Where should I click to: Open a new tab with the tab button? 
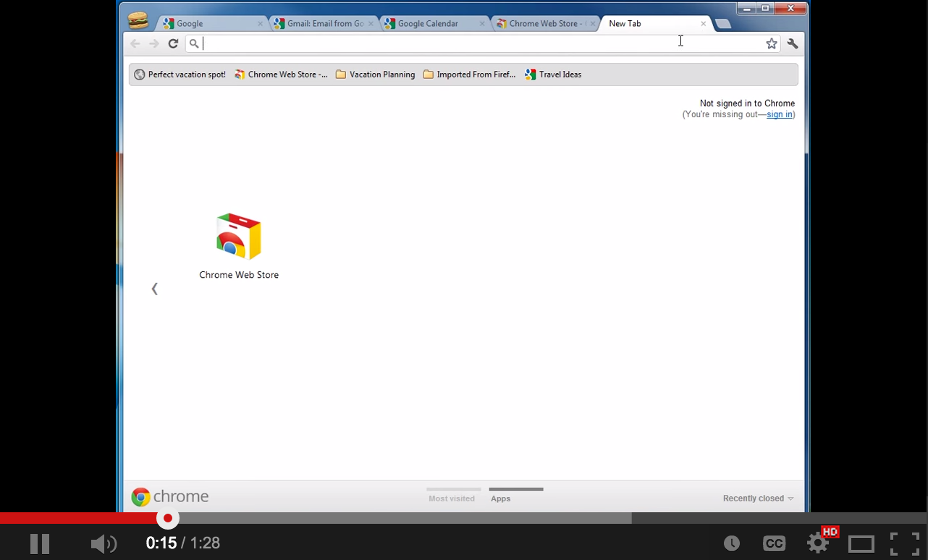[x=722, y=24]
